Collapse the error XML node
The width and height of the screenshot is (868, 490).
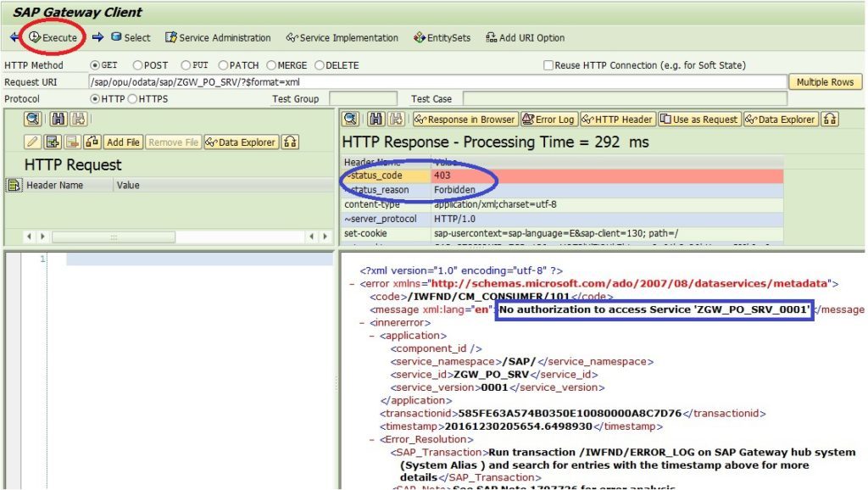click(352, 284)
